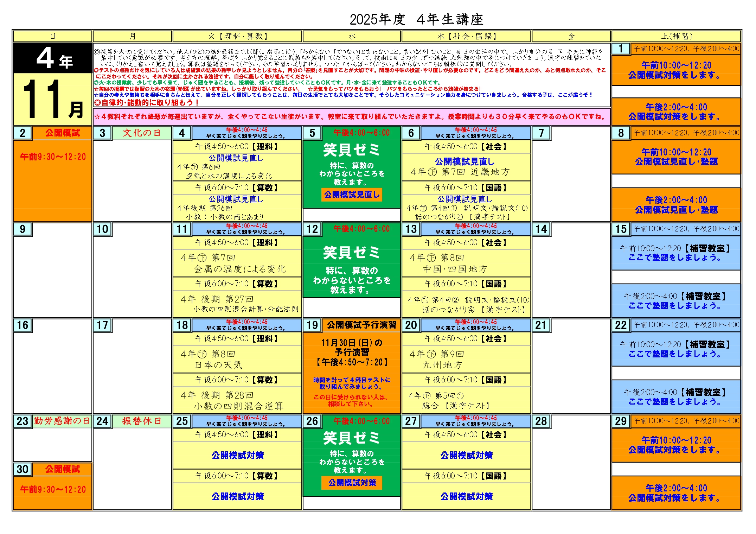Click 勤労感謝の日 holiday label
Image resolution: width=756 pixels, height=534 pixels.
click(62, 421)
